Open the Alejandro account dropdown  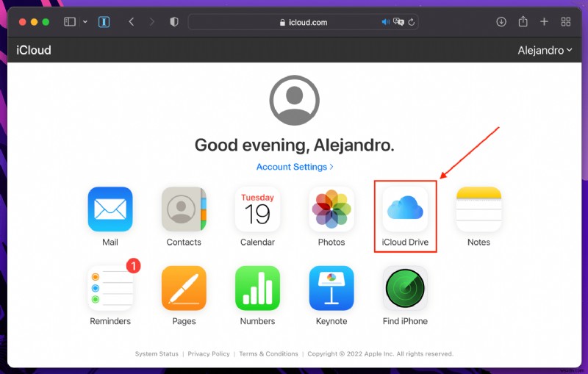pyautogui.click(x=545, y=50)
